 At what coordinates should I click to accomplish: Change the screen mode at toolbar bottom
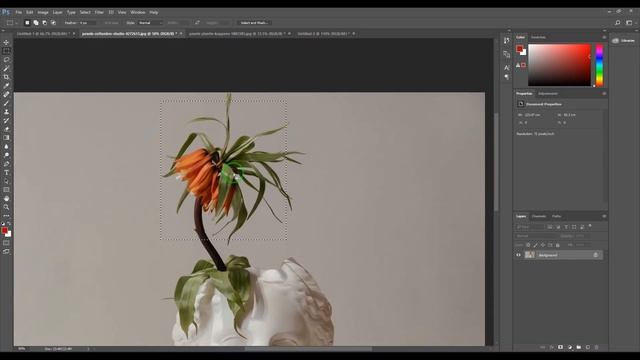coord(6,251)
